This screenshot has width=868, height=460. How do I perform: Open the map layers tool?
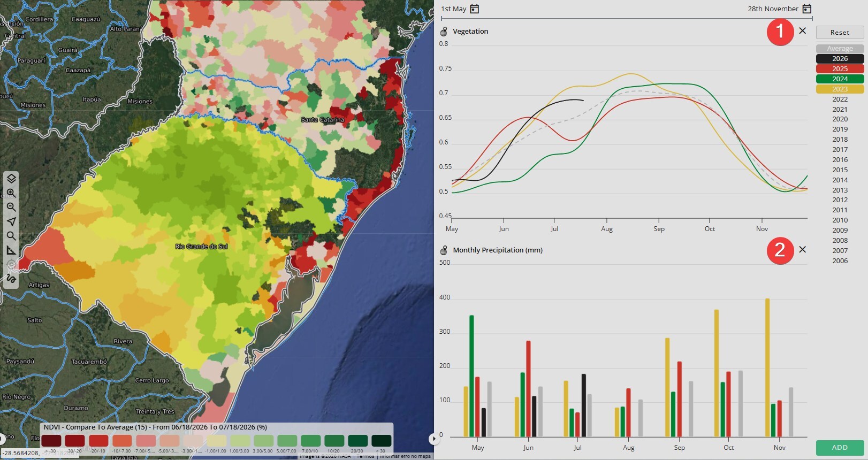11,179
